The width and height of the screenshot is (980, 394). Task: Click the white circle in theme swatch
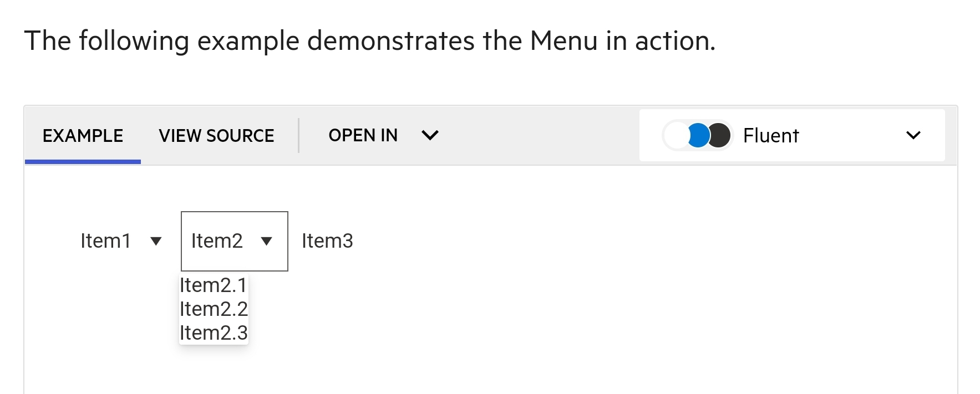point(676,135)
